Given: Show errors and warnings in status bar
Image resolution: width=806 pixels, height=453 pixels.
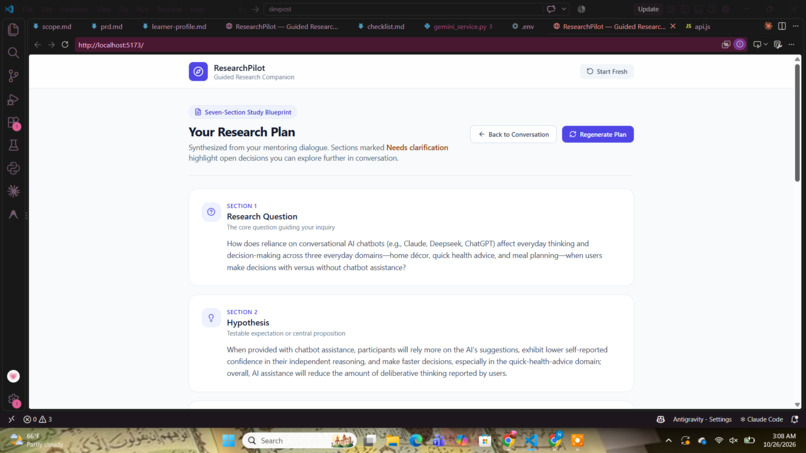Looking at the screenshot, I should (38, 419).
